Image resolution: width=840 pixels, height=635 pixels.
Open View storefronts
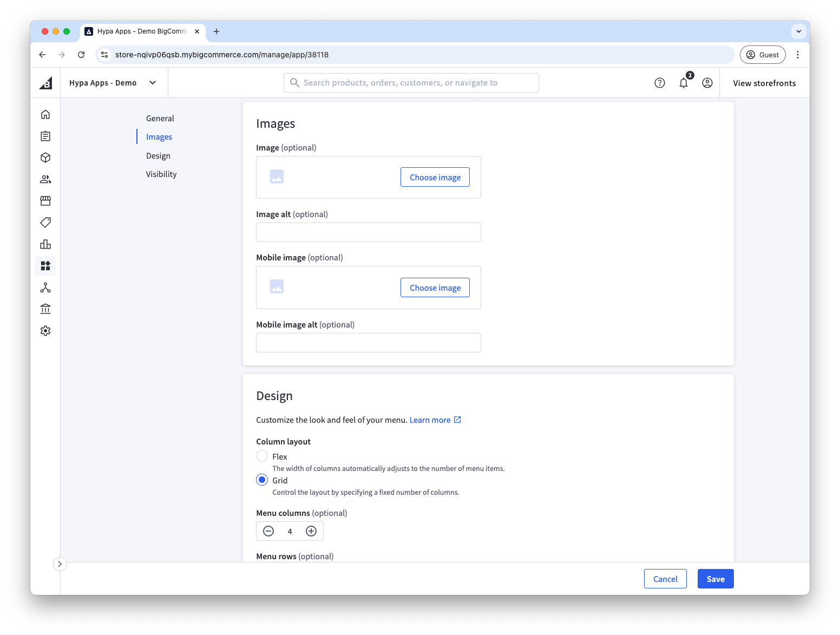pos(764,83)
